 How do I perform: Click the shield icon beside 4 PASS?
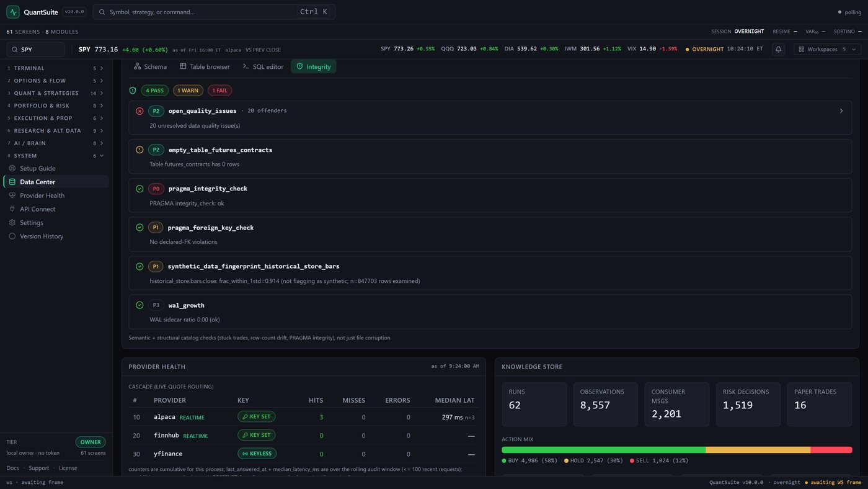pyautogui.click(x=133, y=91)
